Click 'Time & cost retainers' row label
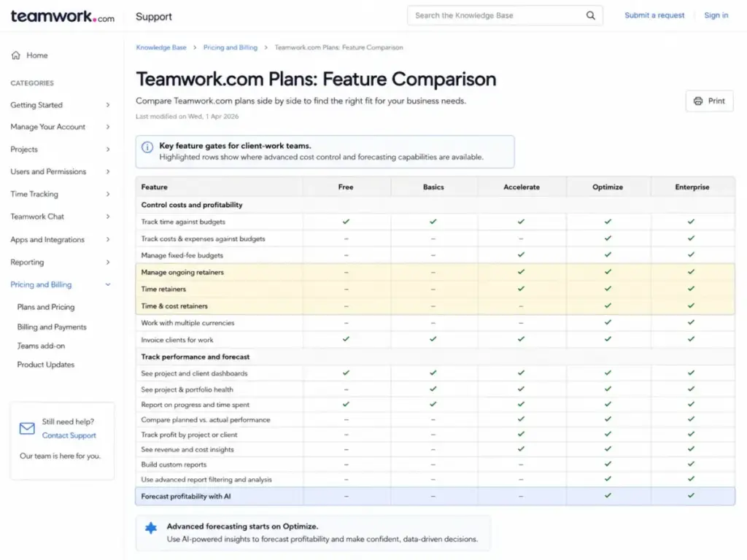 (174, 306)
